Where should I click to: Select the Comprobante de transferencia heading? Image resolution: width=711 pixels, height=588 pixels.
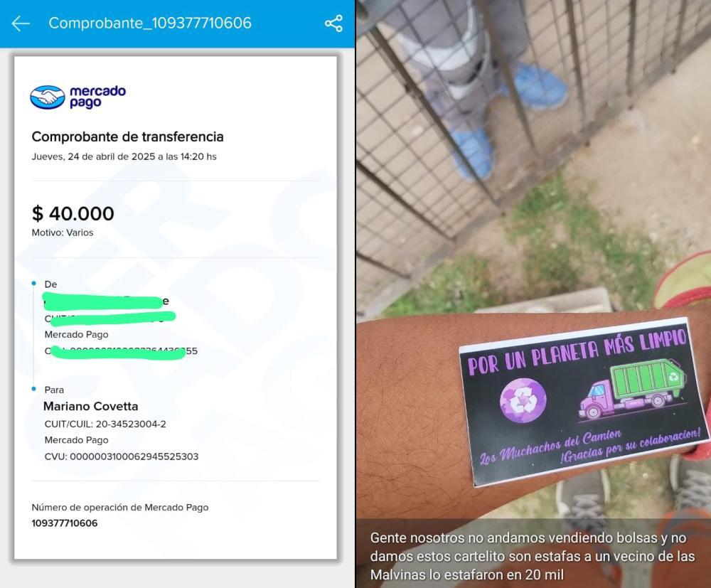tap(127, 137)
